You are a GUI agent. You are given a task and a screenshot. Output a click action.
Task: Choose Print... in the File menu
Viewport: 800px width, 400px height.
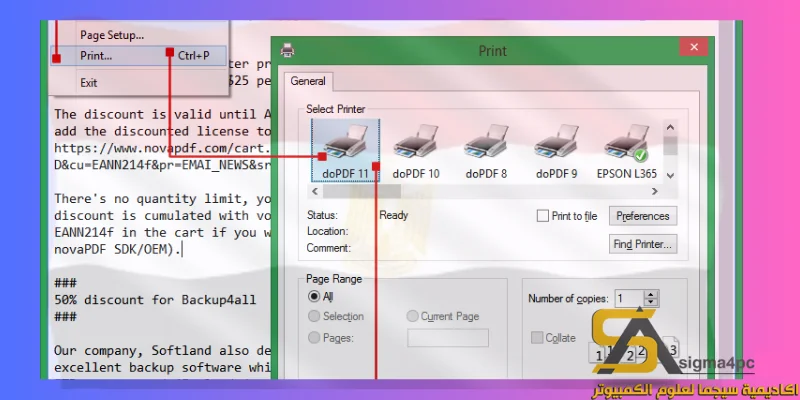pyautogui.click(x=138, y=56)
